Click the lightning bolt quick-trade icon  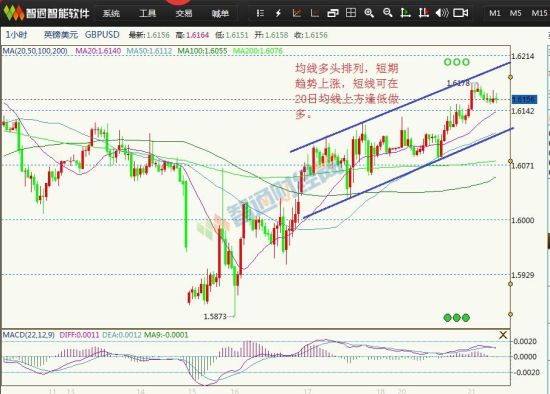278,13
